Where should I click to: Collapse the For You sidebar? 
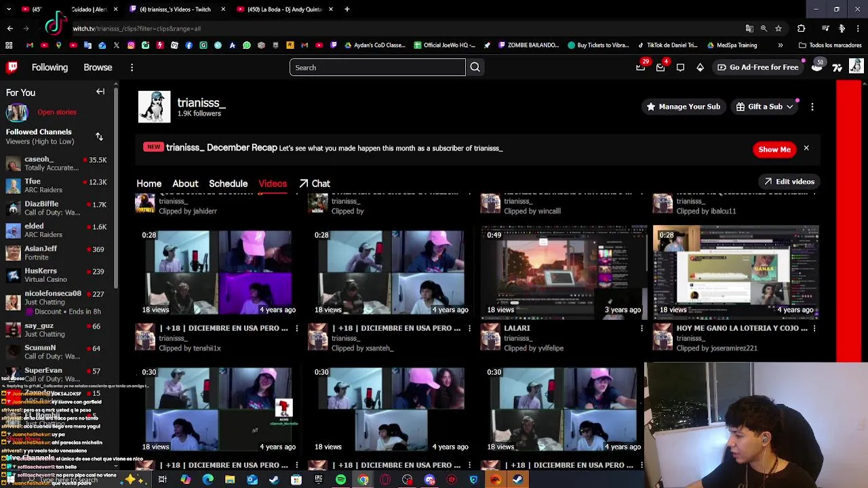100,91
